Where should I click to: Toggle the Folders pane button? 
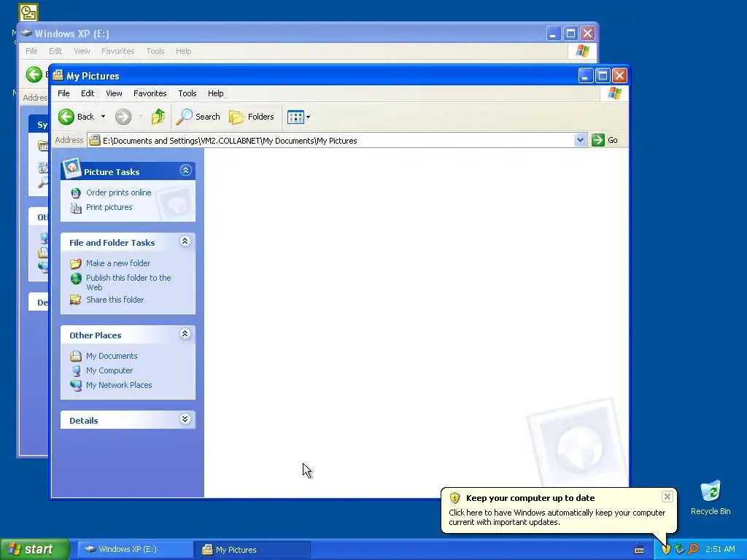click(252, 117)
